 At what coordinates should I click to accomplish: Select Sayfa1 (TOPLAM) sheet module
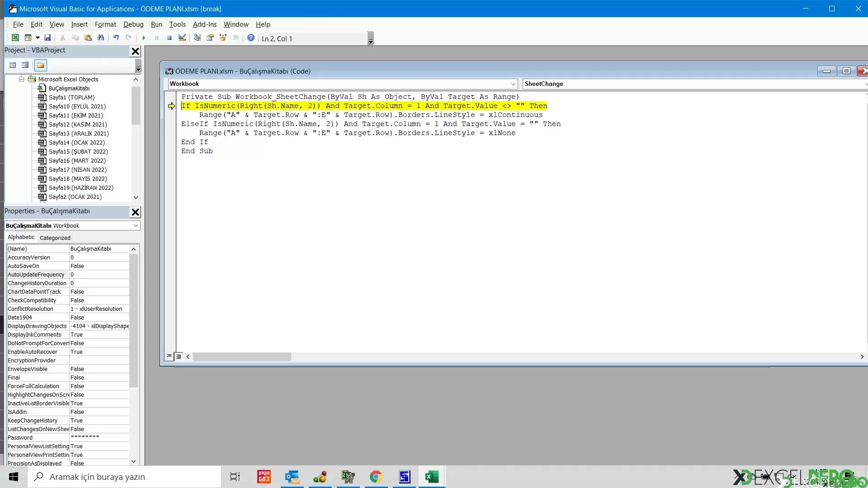point(71,97)
